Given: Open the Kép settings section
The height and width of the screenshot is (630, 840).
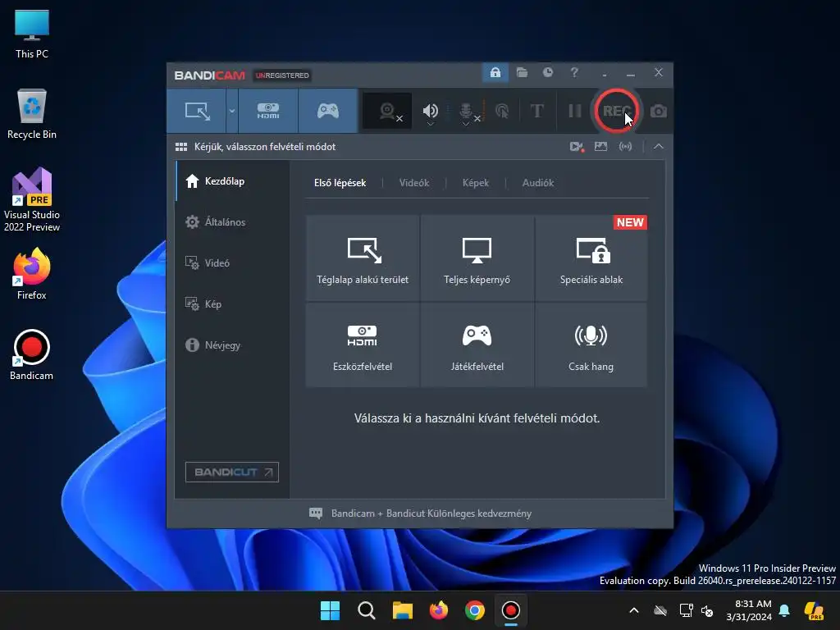Looking at the screenshot, I should tap(232, 304).
